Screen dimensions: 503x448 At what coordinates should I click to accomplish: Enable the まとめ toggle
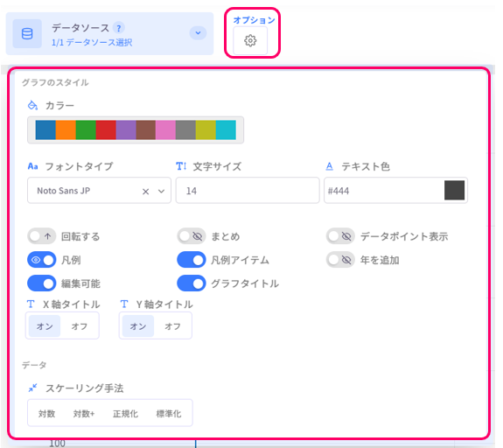coord(192,236)
